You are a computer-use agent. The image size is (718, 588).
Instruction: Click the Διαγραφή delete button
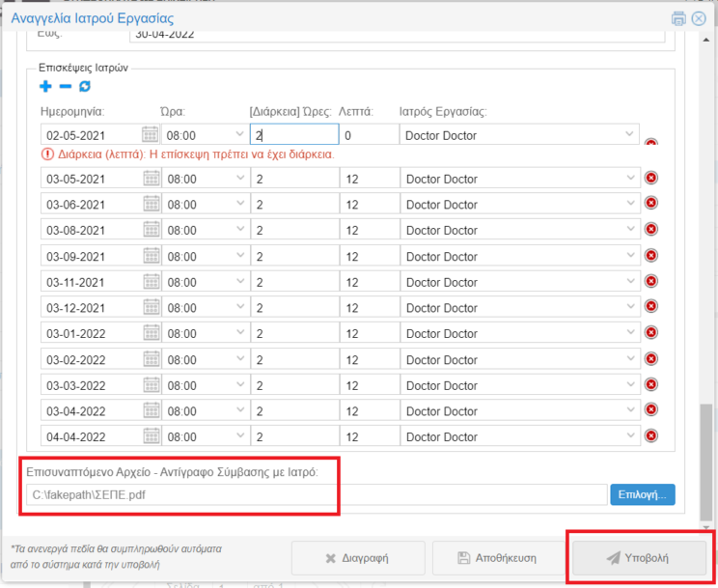(358, 558)
